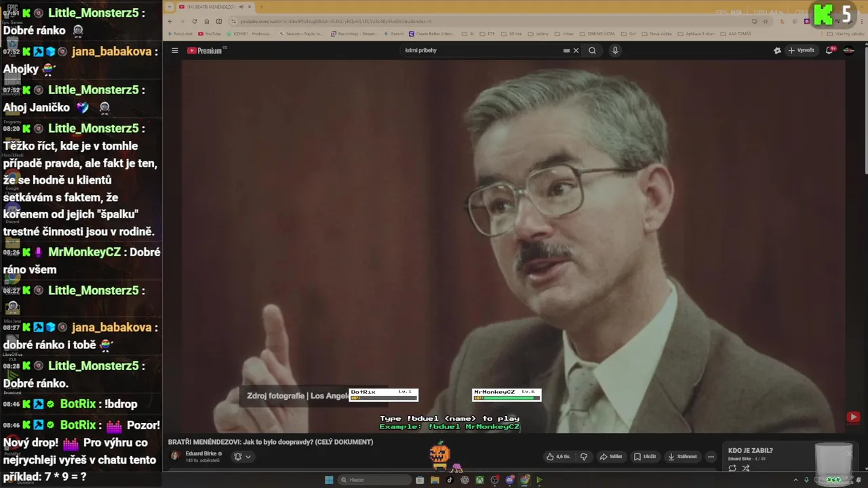The image size is (868, 488).
Task: Expand the Nova složka bookmarks folder
Action: click(x=656, y=33)
